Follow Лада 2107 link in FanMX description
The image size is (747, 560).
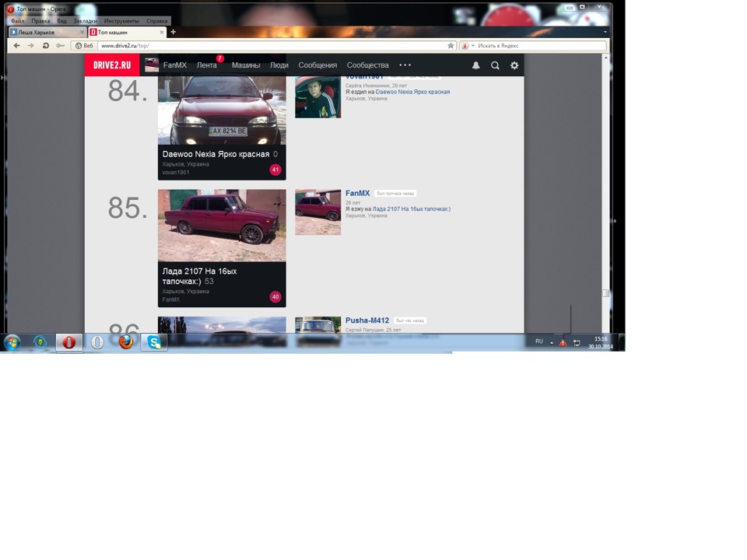point(411,209)
